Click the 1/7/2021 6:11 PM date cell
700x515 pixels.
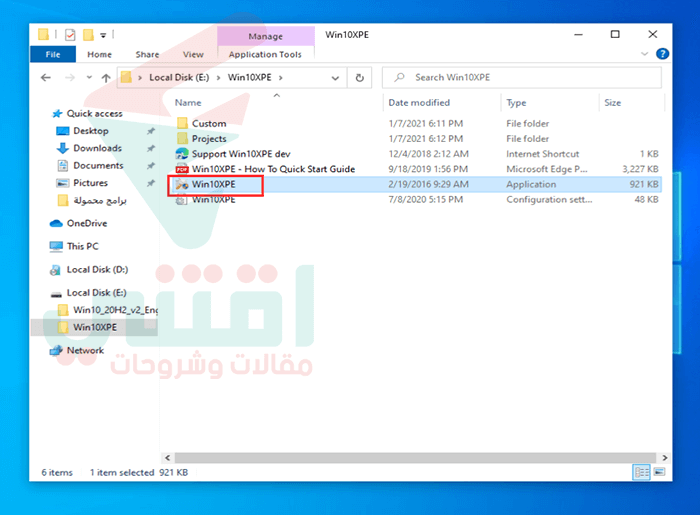(x=425, y=124)
